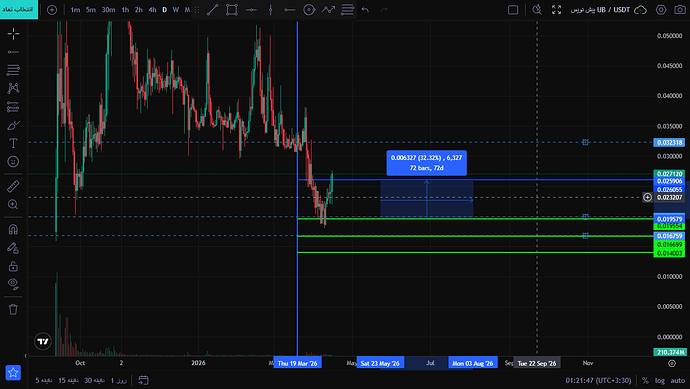
Task: Click the Sat 23 May '26 date marker
Action: pos(380,363)
